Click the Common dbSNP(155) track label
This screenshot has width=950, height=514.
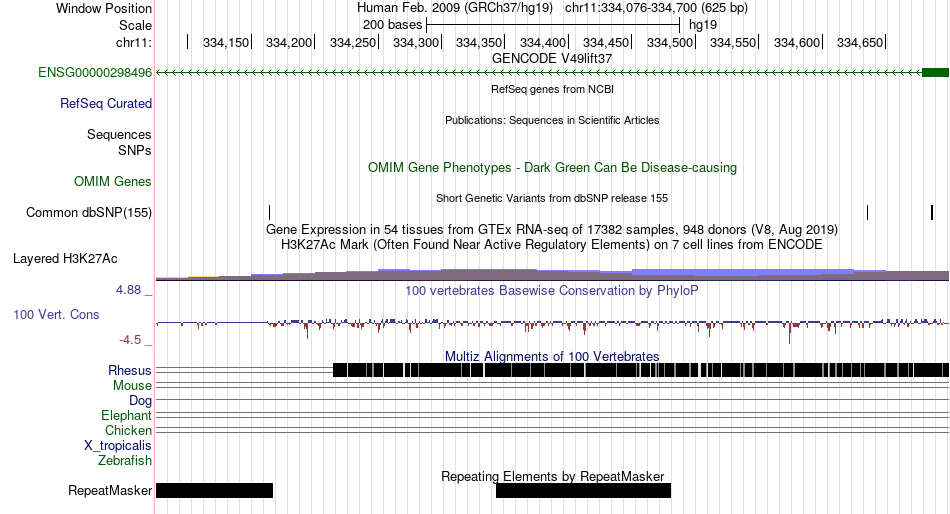(89, 213)
